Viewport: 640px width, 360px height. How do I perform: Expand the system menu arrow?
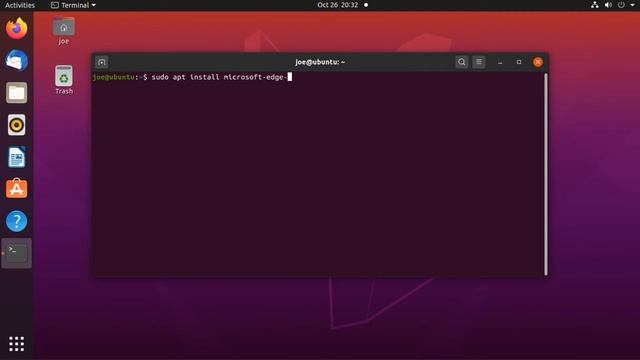[x=632, y=5]
